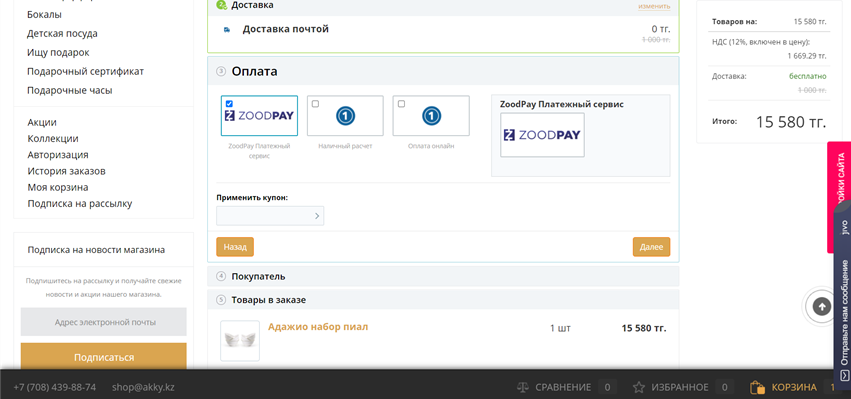Click the green step icon beside Доставка
This screenshot has width=851, height=399.
[x=221, y=5]
